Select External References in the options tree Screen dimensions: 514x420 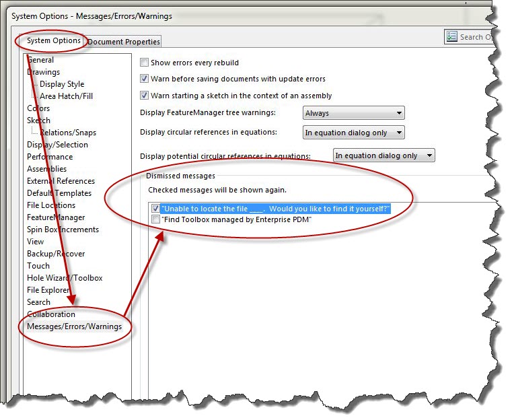click(61, 181)
